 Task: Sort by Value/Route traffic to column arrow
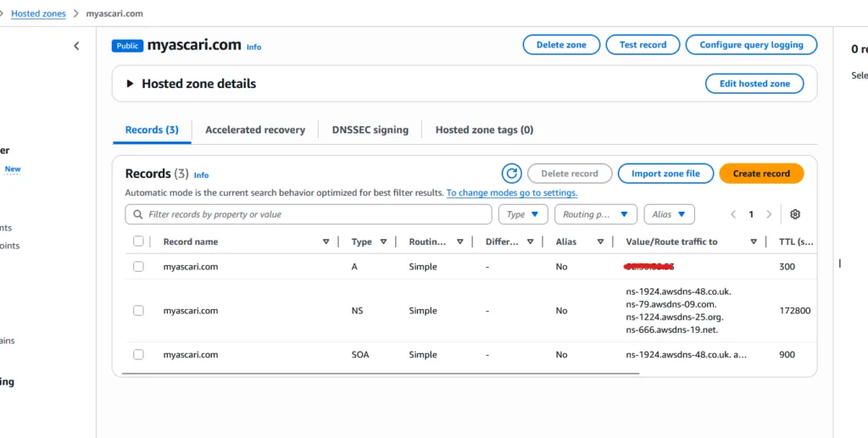[x=754, y=241]
